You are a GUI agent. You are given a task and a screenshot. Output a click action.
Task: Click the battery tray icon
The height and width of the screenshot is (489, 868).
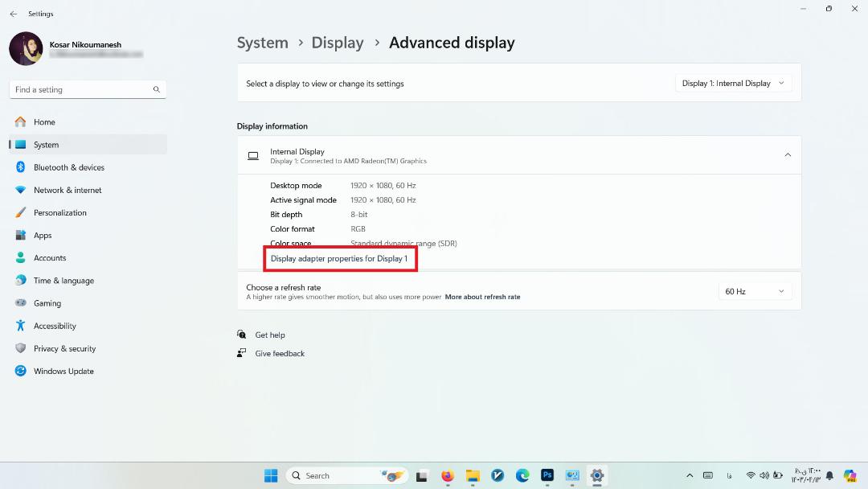778,475
